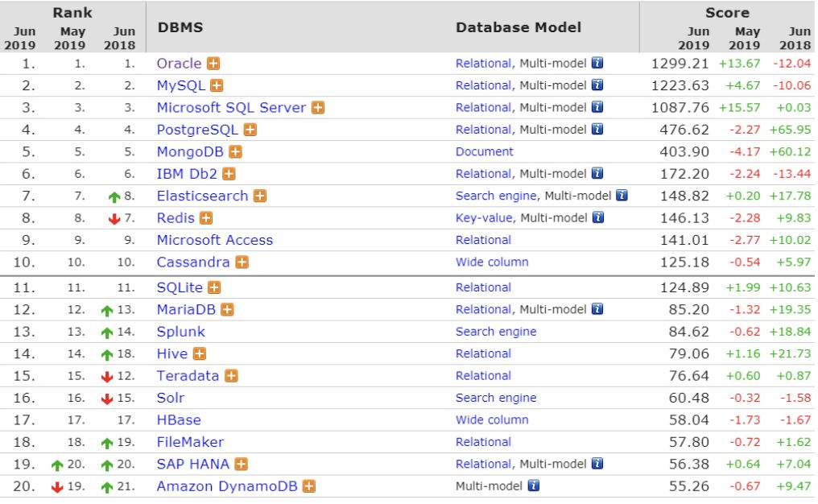
Task: Click the plus icon next to Oracle
Action: coord(213,64)
